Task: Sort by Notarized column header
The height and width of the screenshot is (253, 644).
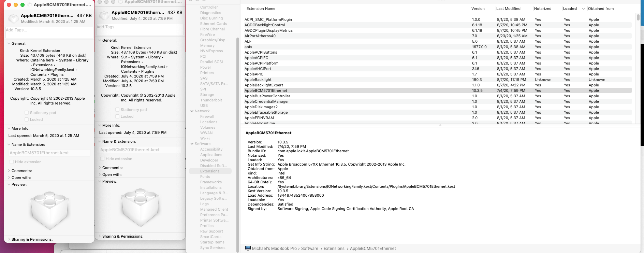Action: point(543,9)
